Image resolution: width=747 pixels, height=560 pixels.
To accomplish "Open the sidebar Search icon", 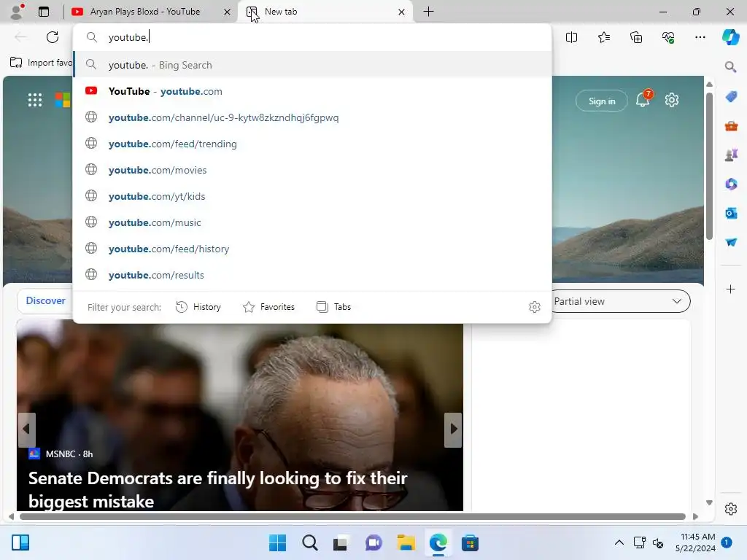I will [x=730, y=66].
